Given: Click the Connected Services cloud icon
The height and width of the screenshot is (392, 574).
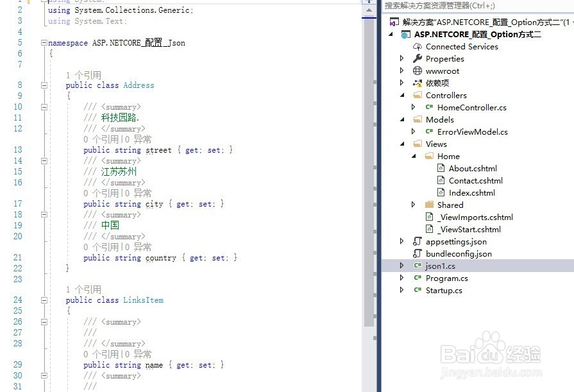Looking at the screenshot, I should (418, 47).
